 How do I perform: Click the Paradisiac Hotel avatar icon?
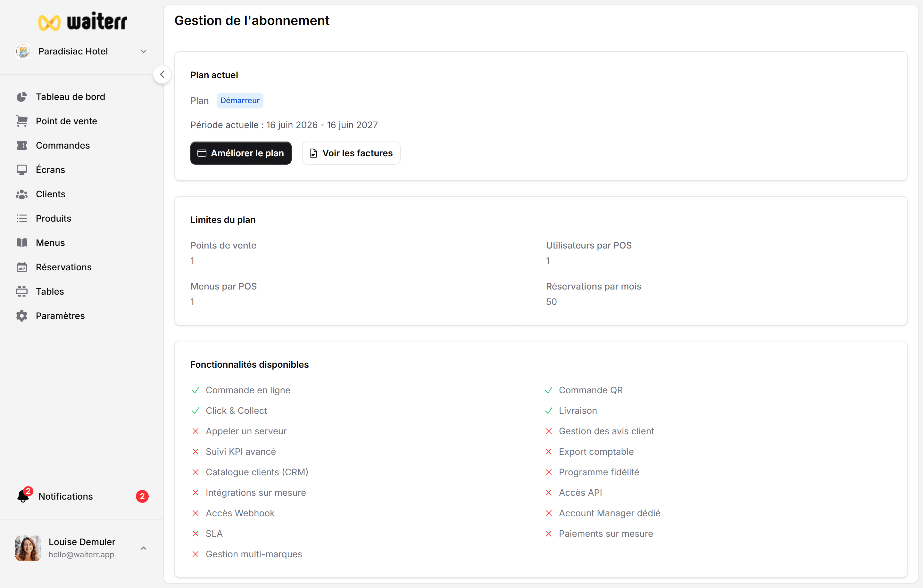(x=23, y=51)
